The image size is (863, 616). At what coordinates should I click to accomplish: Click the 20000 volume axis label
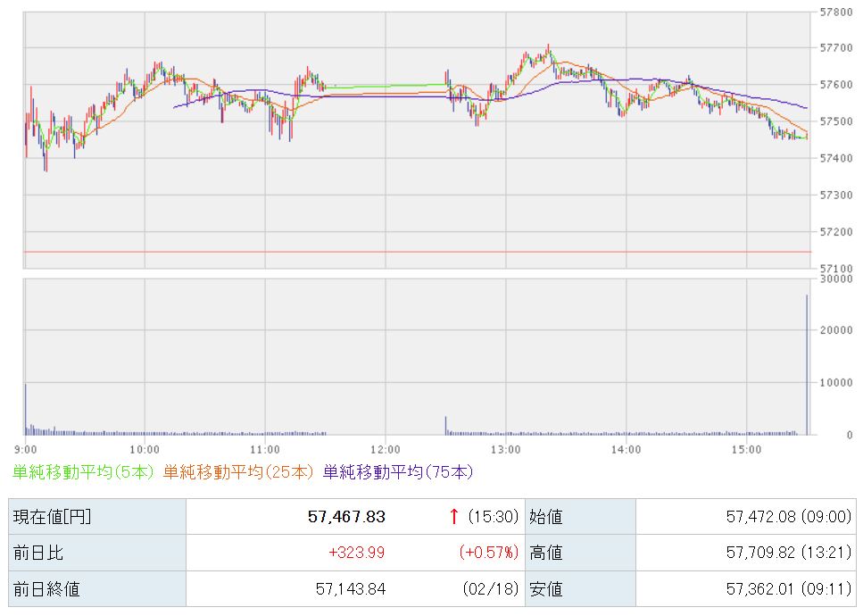(x=836, y=330)
